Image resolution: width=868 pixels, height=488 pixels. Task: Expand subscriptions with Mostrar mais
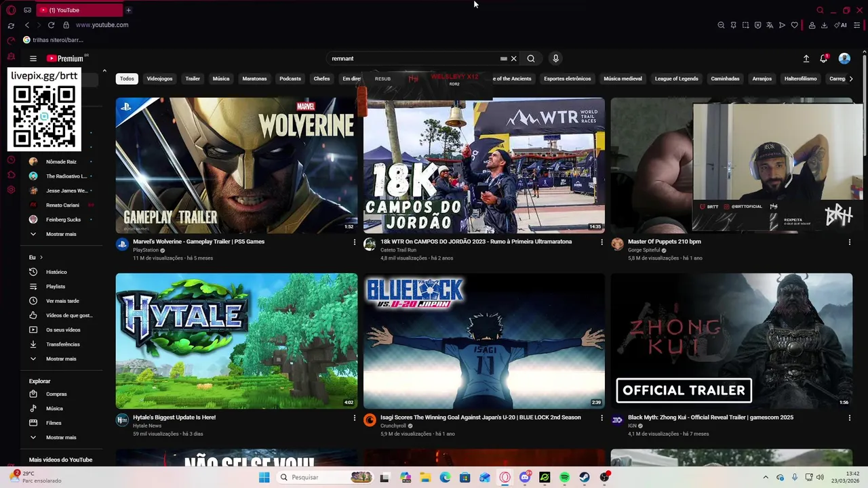pos(61,234)
